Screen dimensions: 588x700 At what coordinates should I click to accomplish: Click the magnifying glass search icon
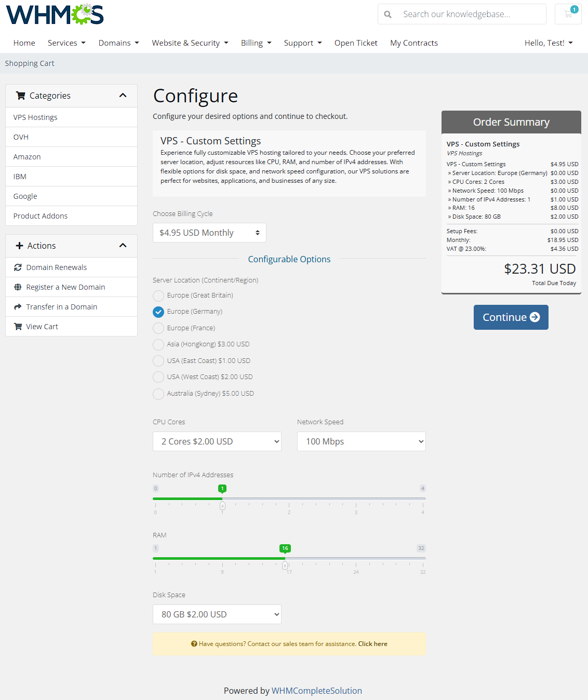click(387, 14)
